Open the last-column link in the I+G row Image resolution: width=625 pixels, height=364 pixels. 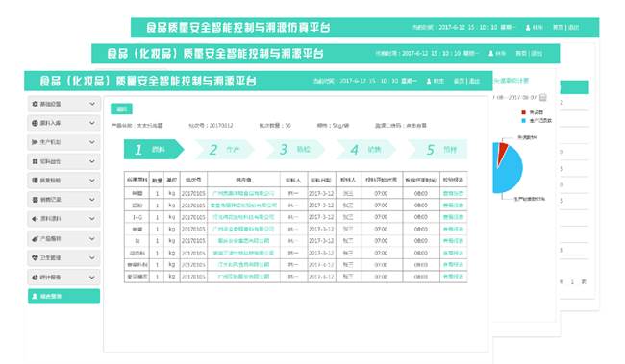[453, 217]
